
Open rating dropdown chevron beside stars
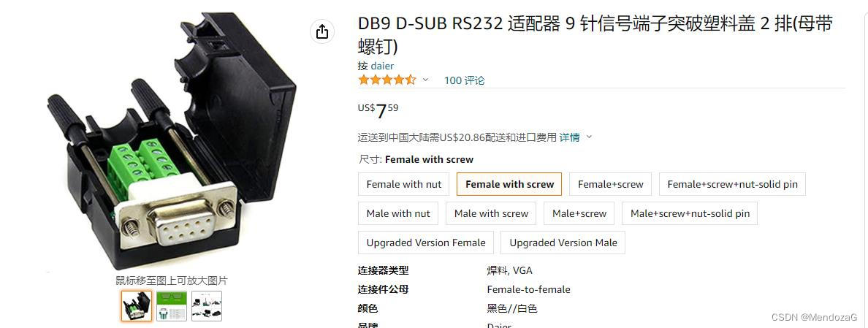[x=425, y=80]
